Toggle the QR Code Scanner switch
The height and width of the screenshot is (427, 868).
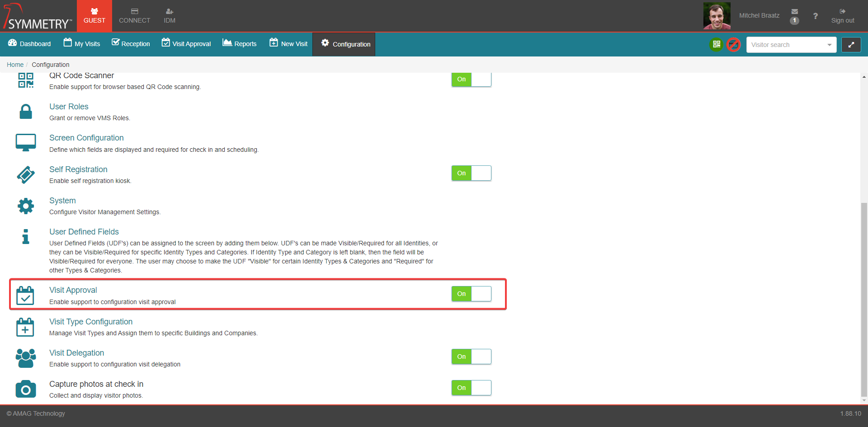click(x=471, y=80)
